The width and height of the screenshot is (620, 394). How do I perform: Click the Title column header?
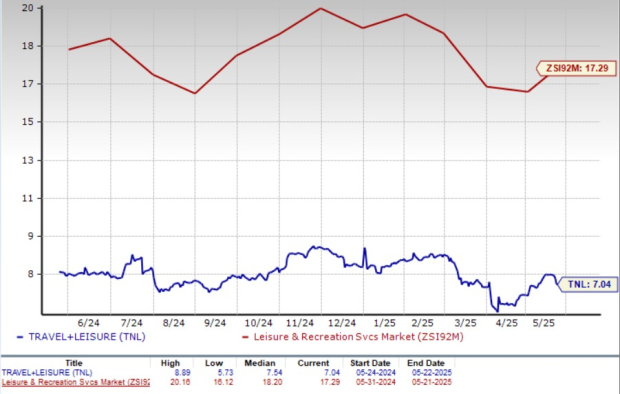[74, 363]
